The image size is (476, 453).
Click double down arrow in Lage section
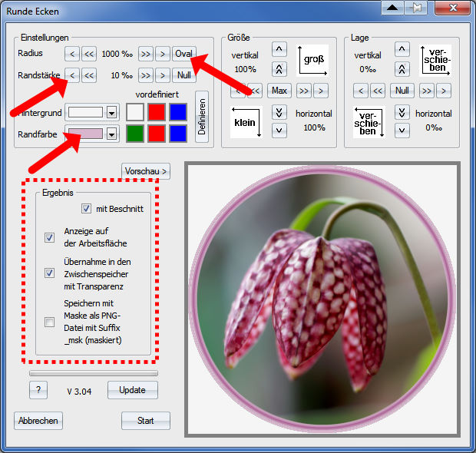pyautogui.click(x=402, y=112)
